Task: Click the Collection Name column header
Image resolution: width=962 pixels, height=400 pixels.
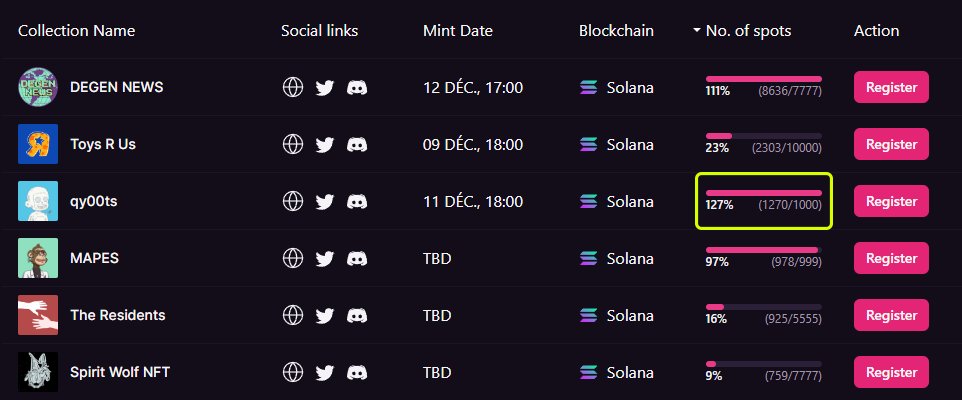Action: click(77, 31)
